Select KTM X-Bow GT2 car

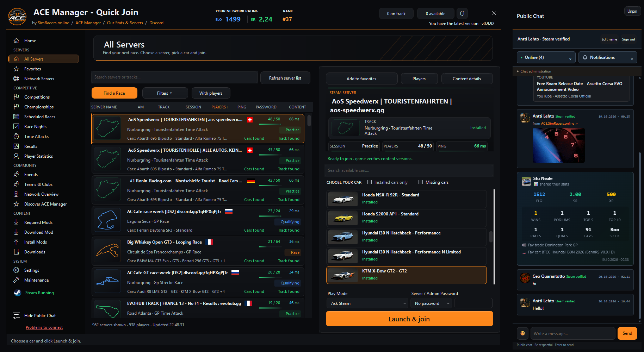(x=407, y=275)
